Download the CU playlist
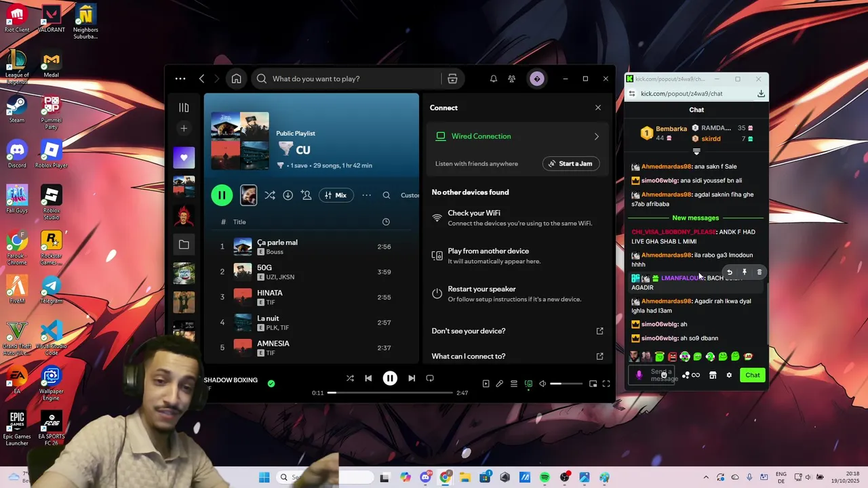 288,195
